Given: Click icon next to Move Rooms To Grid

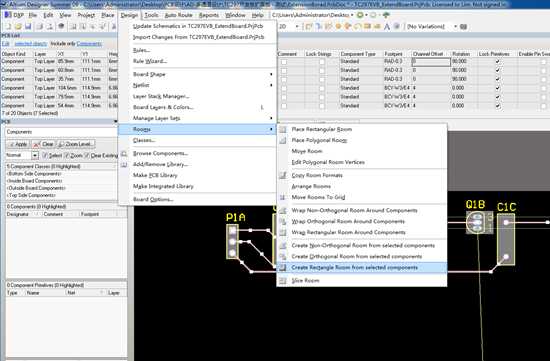Looking at the screenshot, I should click(x=283, y=197).
